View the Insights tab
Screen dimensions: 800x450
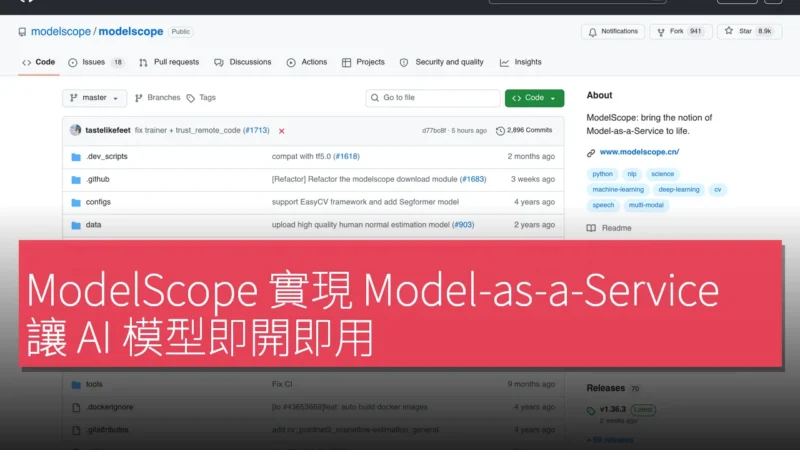(520, 62)
